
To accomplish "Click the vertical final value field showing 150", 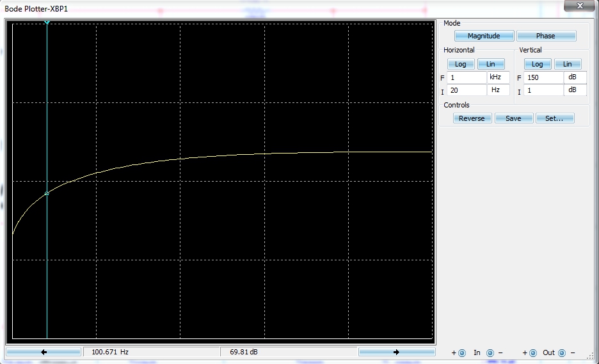I will pos(543,77).
